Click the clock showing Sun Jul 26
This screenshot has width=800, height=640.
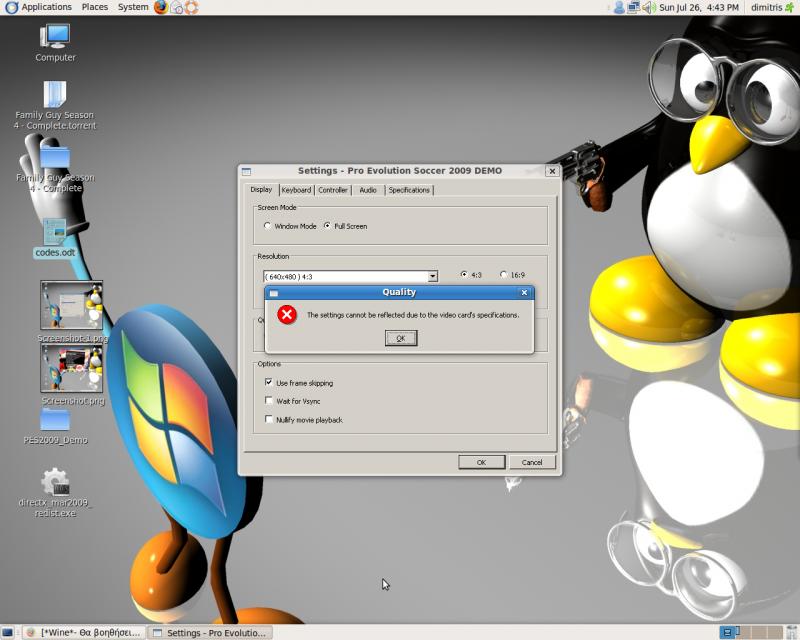click(698, 7)
